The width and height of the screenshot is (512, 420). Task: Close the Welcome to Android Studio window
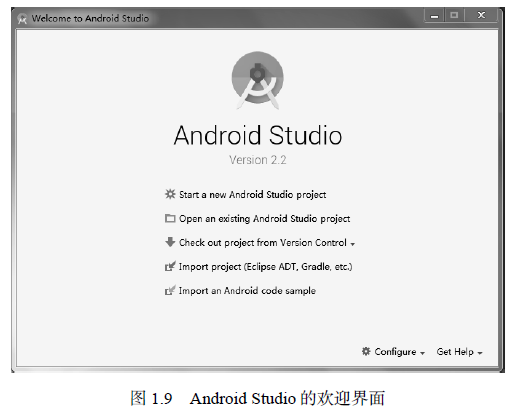[x=481, y=15]
